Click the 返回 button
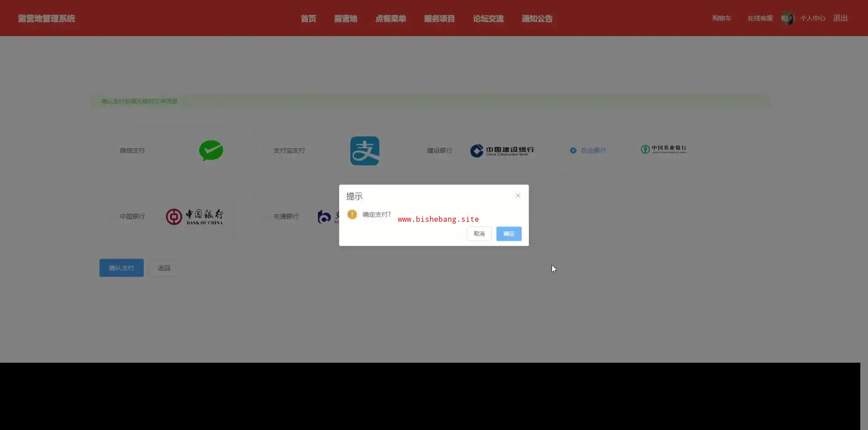 pos(164,268)
